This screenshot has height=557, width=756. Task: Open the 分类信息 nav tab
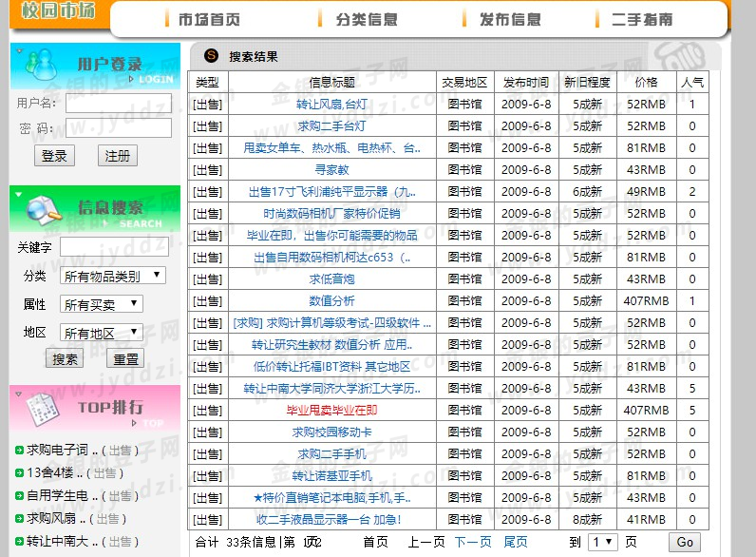pyautogui.click(x=367, y=19)
